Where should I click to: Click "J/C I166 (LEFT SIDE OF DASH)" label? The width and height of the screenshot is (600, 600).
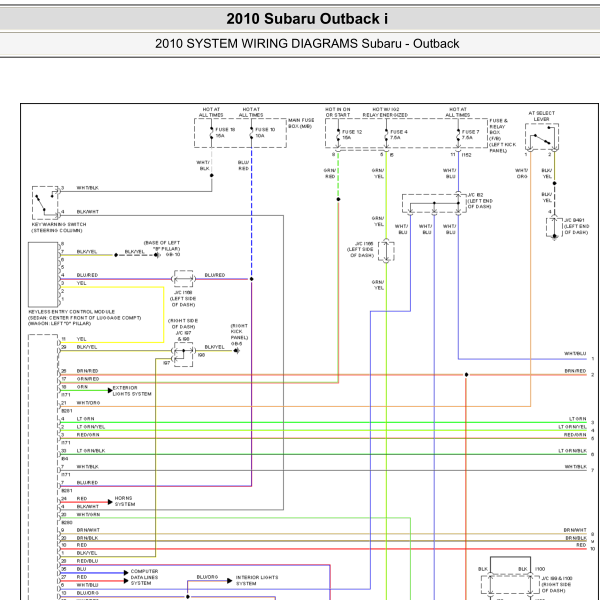(362, 249)
